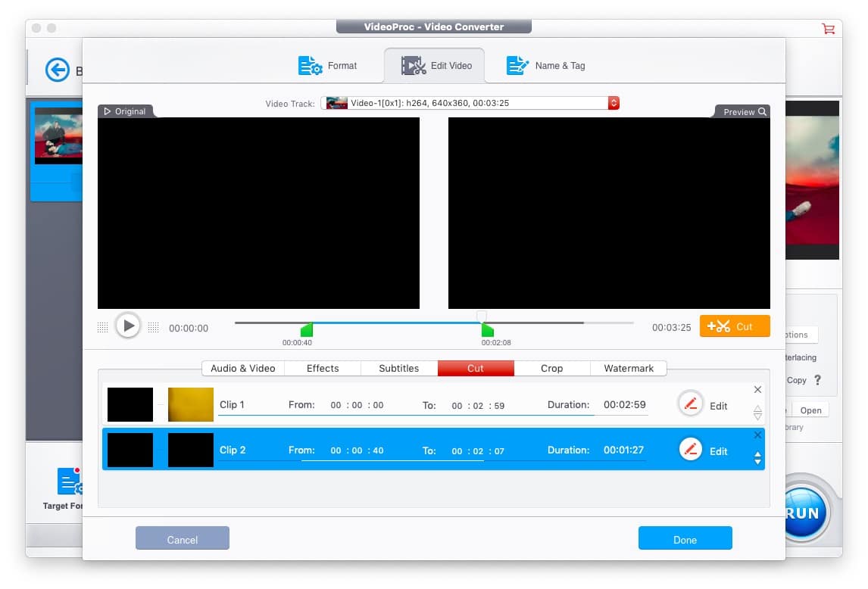Viewport: 868px width, 589px height.
Task: Click the previous frame dotted icon
Action: [x=102, y=327]
